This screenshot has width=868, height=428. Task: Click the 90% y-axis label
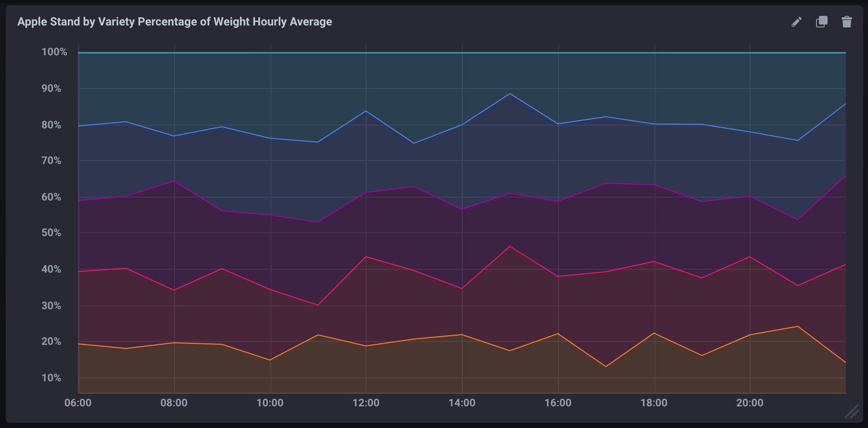pos(51,88)
